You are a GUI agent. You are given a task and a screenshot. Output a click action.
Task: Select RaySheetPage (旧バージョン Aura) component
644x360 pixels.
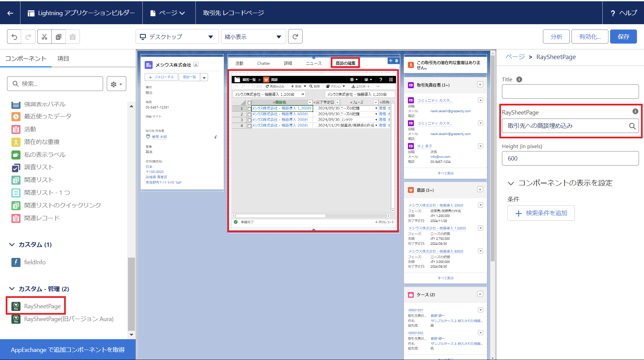(62, 319)
